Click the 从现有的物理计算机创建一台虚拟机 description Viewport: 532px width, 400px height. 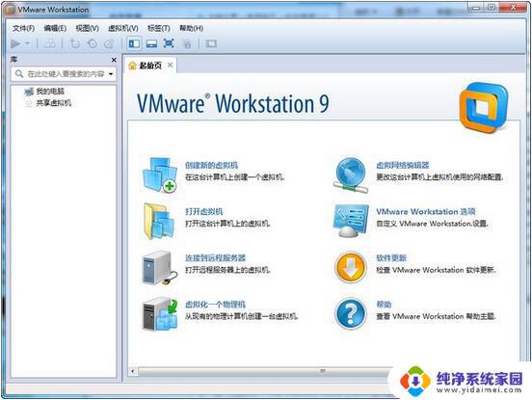[x=242, y=316]
